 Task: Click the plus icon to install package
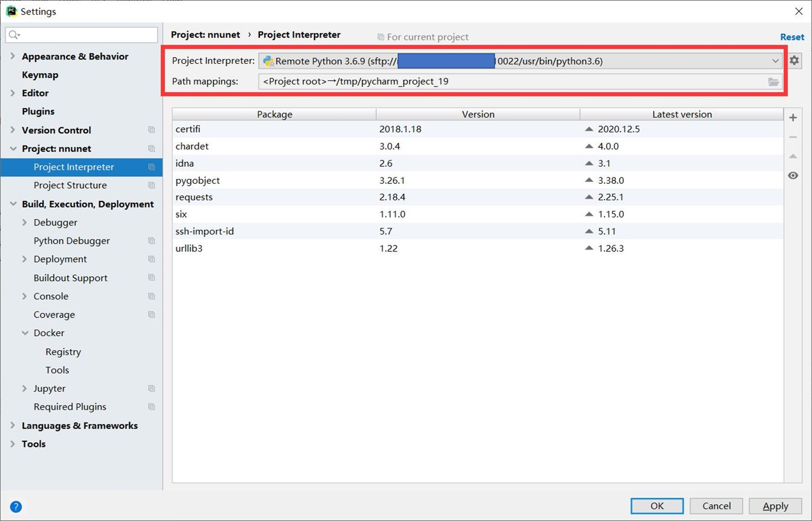pos(793,118)
